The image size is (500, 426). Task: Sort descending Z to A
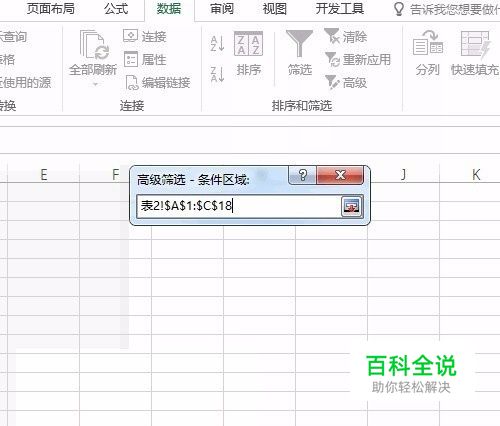(x=217, y=74)
